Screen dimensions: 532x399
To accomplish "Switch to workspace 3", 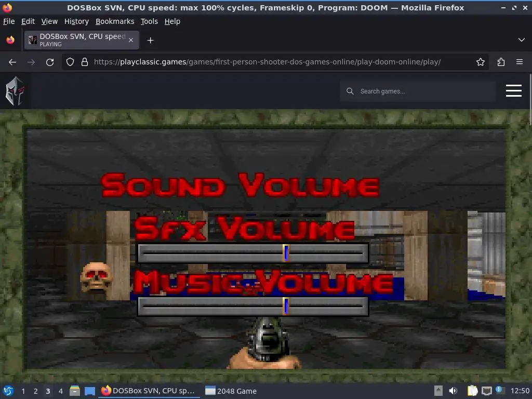I will point(48,391).
